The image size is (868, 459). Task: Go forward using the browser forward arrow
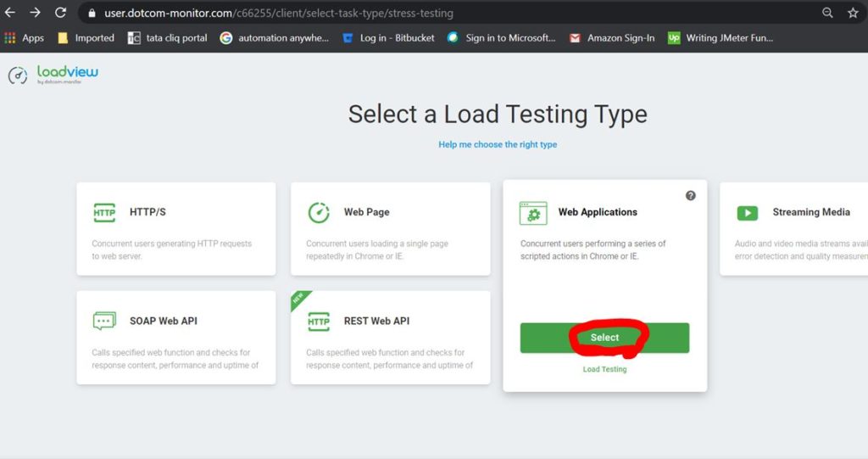click(35, 13)
